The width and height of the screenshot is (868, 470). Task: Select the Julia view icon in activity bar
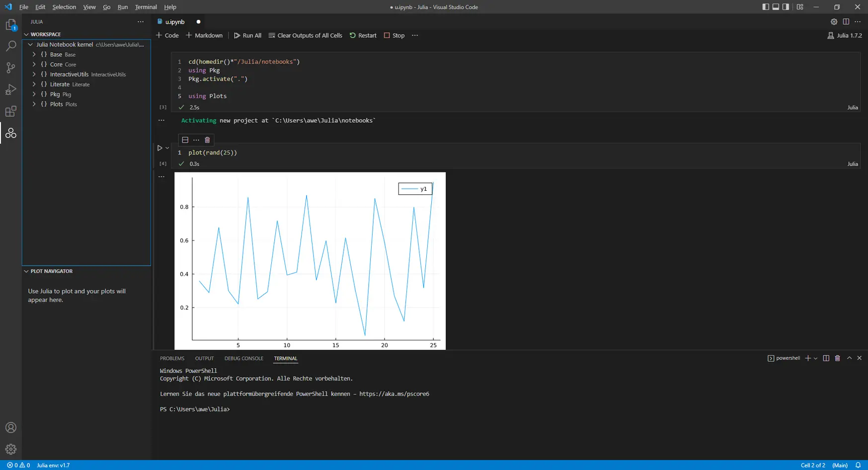click(x=11, y=133)
